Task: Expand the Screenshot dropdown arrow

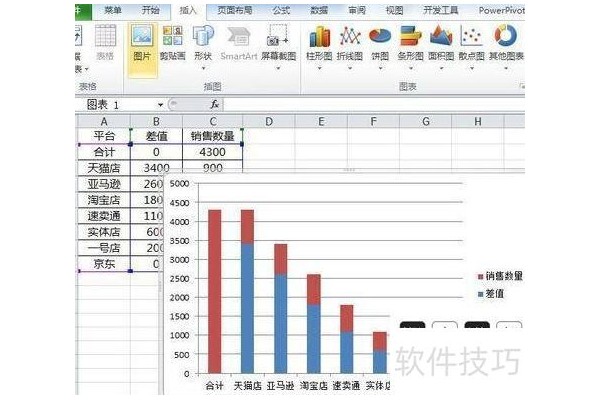Action: point(279,69)
